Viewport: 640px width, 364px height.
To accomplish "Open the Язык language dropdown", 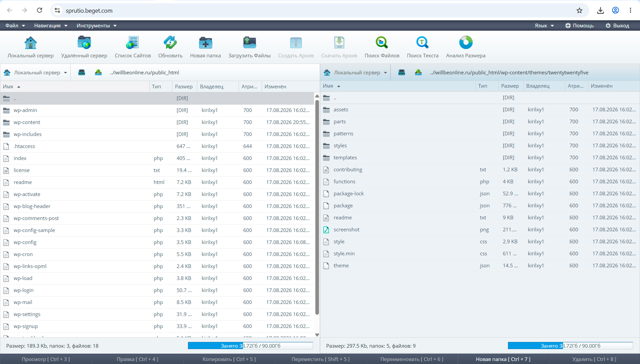I will tap(544, 26).
